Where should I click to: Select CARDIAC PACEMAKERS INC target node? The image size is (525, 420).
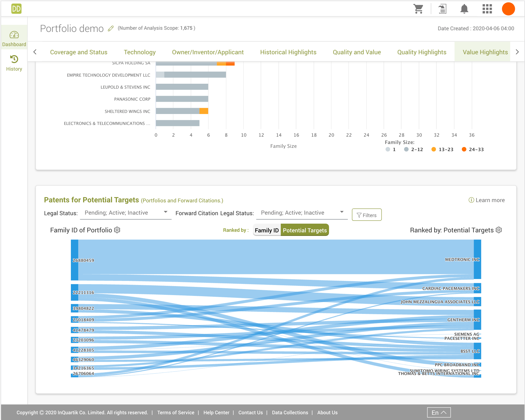click(x=477, y=288)
